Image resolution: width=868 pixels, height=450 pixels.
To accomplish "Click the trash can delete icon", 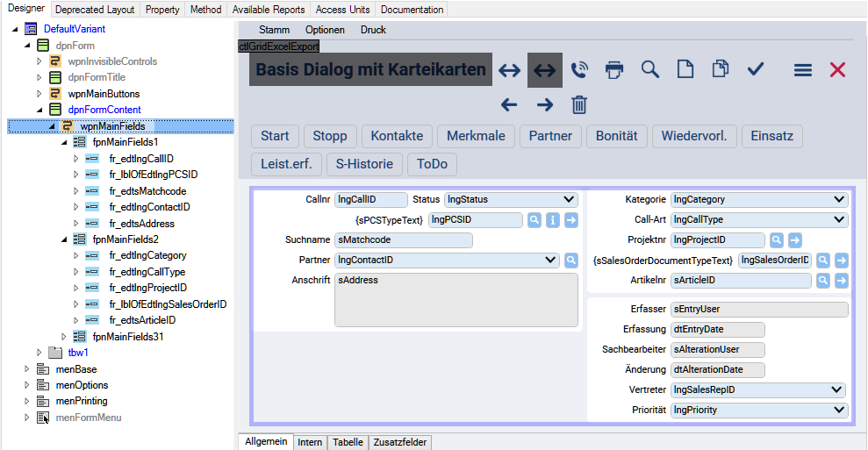I will pos(579,105).
